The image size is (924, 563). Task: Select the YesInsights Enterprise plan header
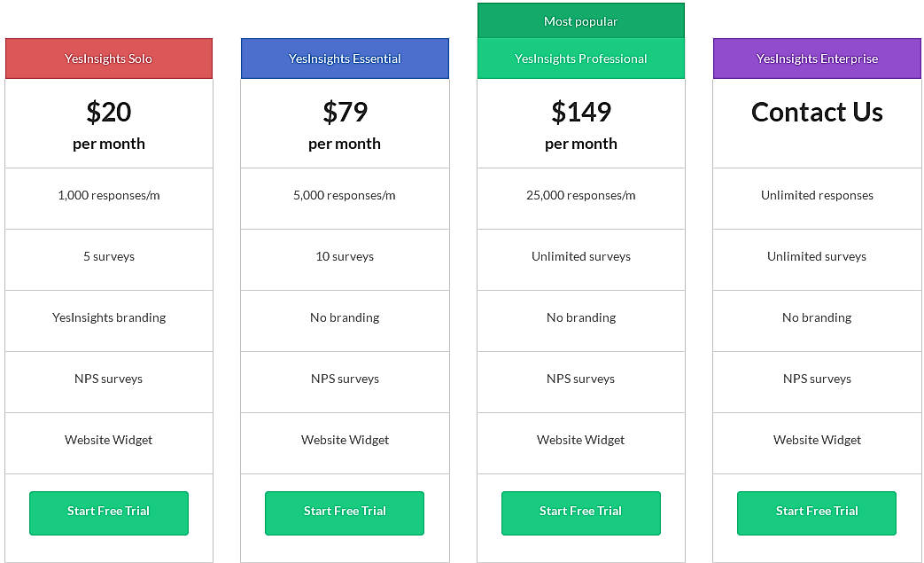click(816, 58)
